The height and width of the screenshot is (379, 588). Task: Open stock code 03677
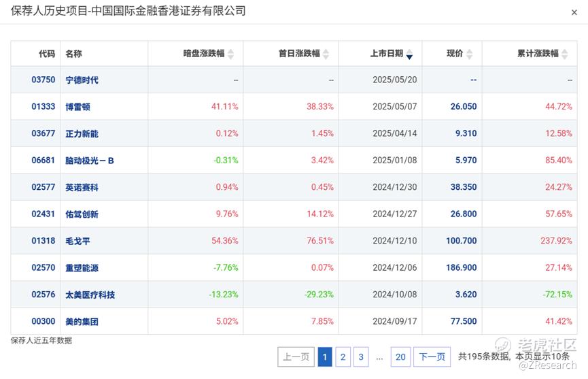pos(43,133)
